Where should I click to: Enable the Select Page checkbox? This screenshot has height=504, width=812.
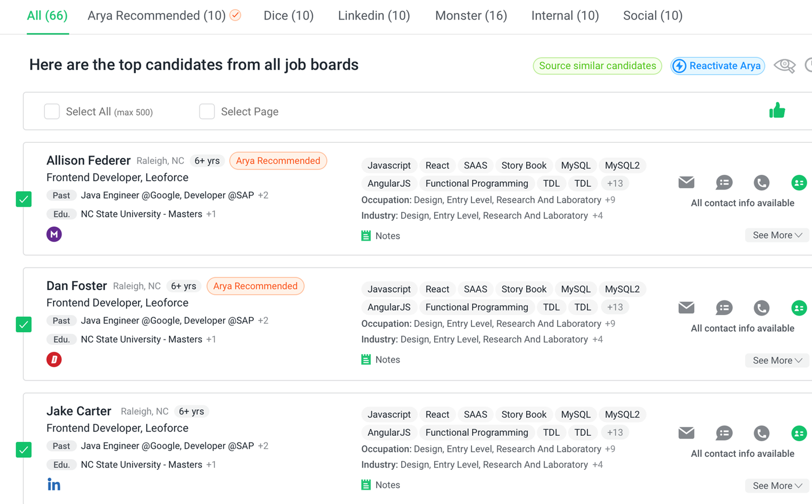[207, 111]
